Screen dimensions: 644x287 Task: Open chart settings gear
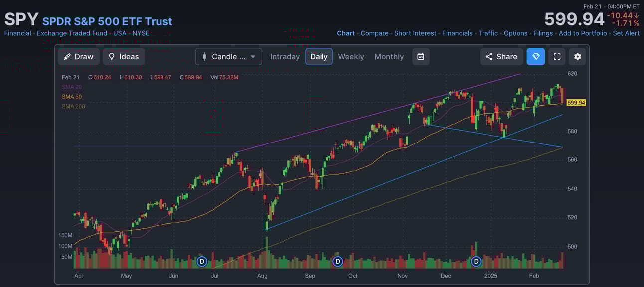click(577, 57)
